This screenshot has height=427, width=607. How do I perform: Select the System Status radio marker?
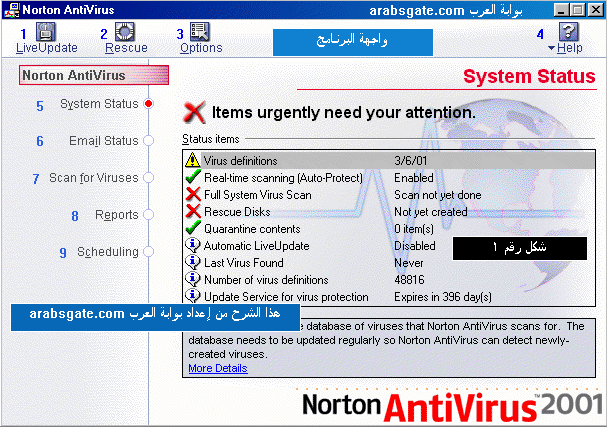(x=148, y=104)
